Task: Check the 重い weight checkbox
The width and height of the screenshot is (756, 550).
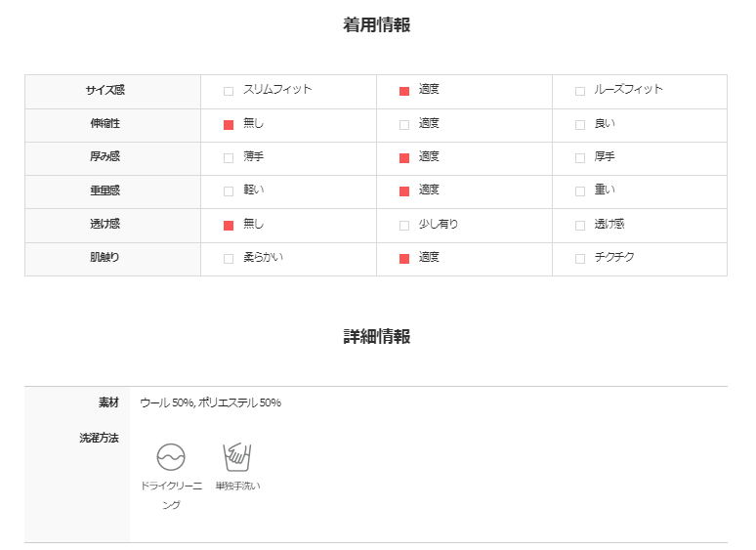Action: [x=580, y=191]
